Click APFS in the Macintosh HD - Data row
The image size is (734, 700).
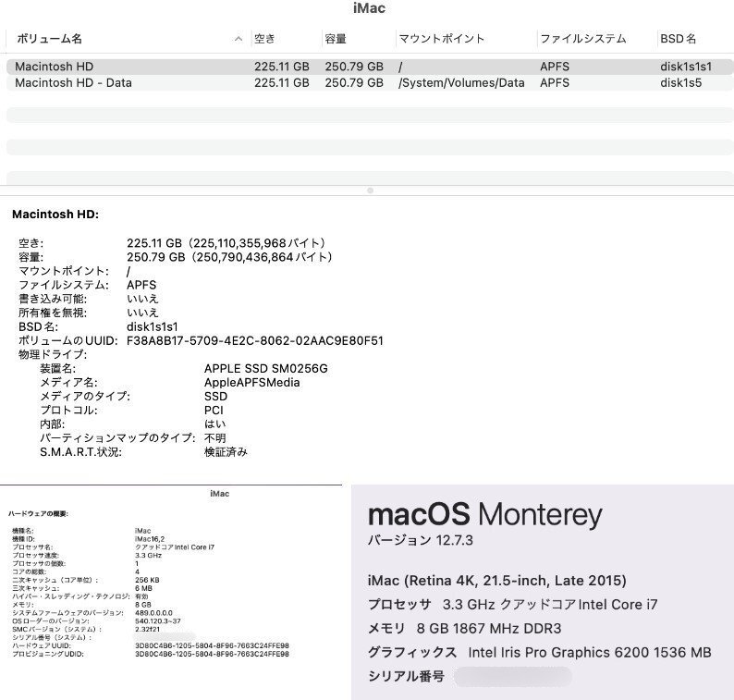coord(555,83)
